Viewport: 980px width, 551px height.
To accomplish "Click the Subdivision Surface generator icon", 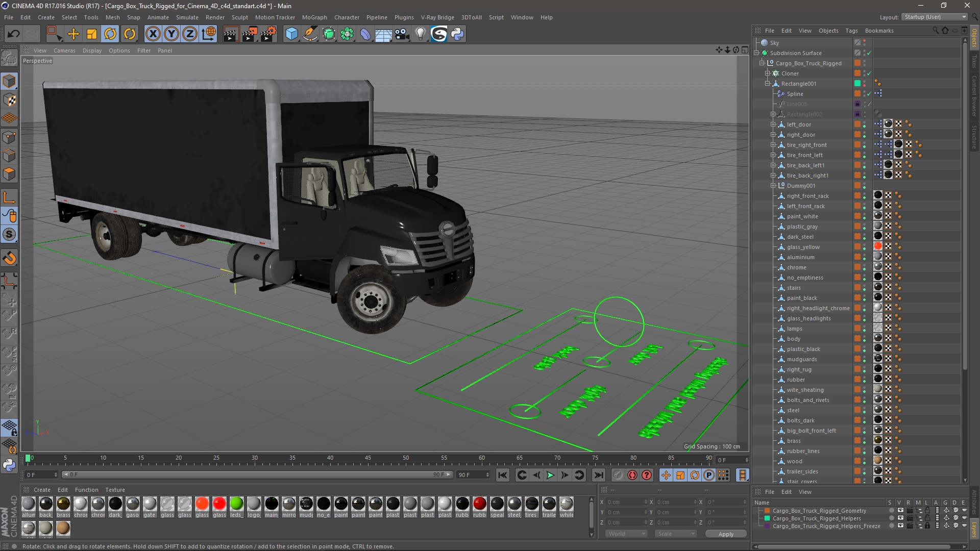I will 329,34.
